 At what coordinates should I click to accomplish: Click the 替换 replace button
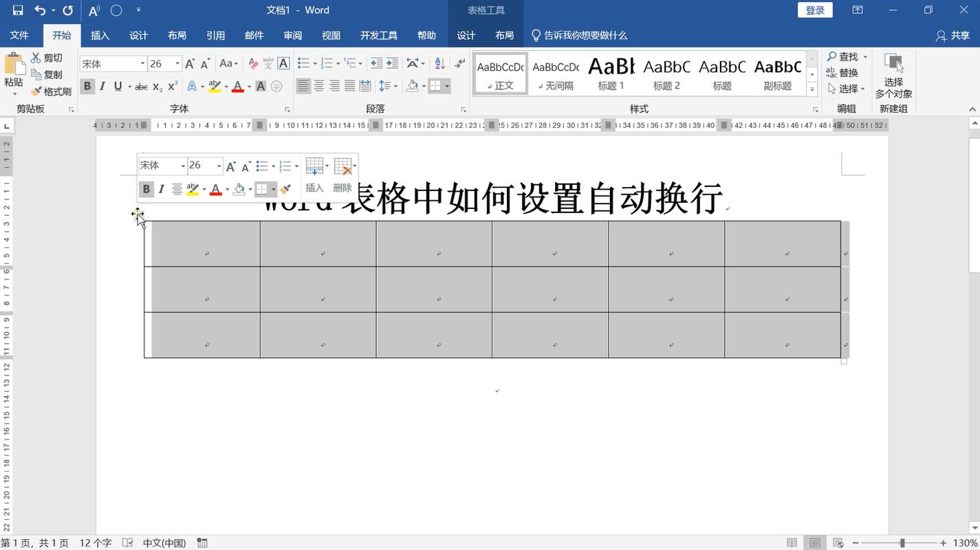842,72
